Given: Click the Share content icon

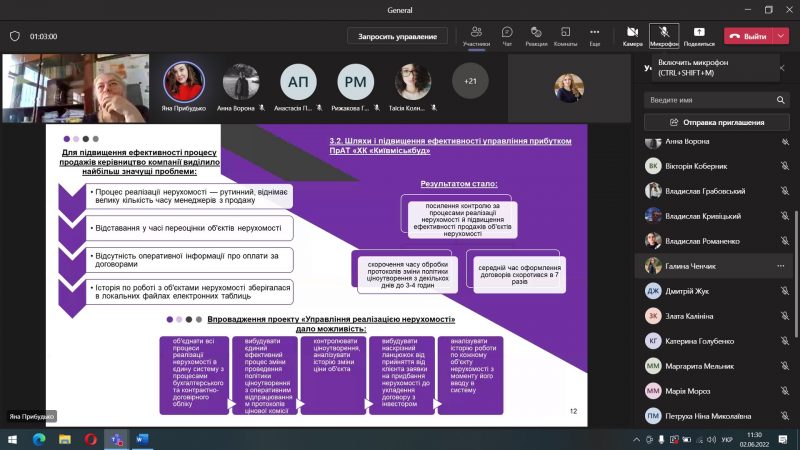Looking at the screenshot, I should [698, 32].
